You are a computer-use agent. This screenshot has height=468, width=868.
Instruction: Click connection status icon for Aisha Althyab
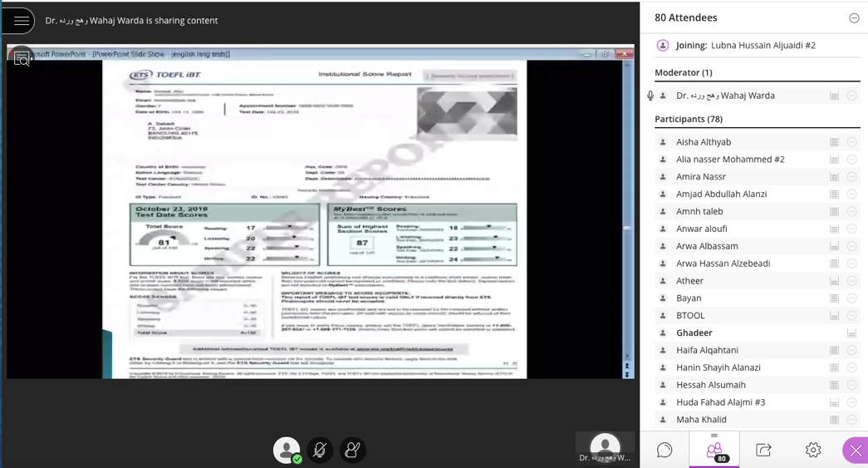(834, 142)
